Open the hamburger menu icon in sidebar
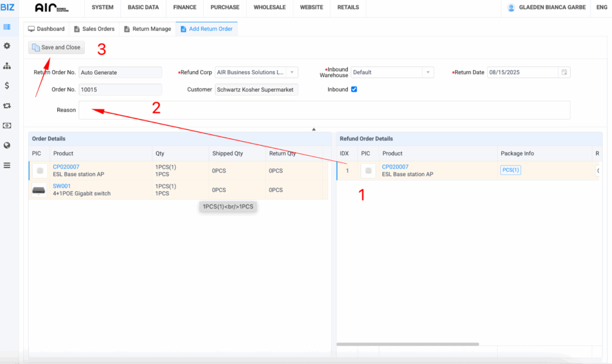This screenshot has height=364, width=612. (7, 165)
